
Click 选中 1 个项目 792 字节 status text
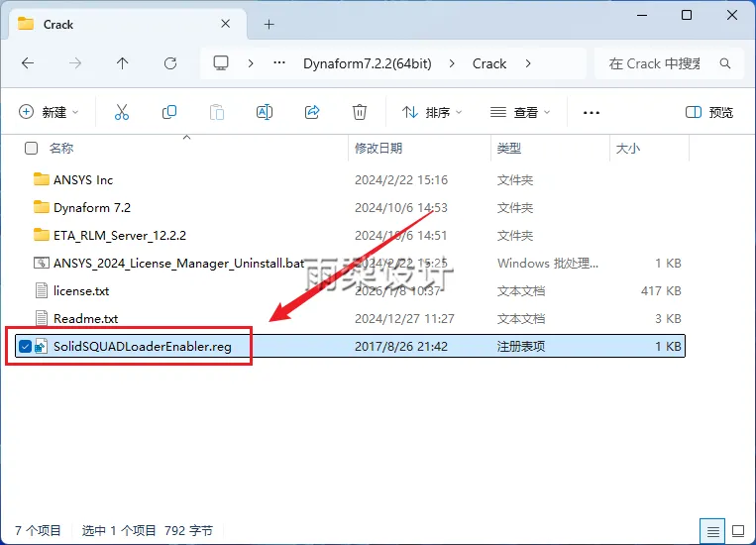click(x=148, y=530)
